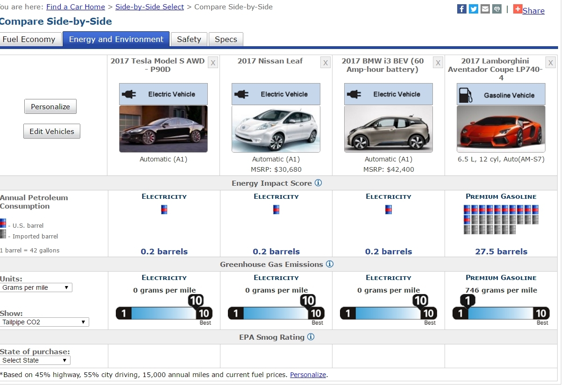Click the 1 barrel = 42 gallons note
This screenshot has width=566, height=392.
pos(30,250)
